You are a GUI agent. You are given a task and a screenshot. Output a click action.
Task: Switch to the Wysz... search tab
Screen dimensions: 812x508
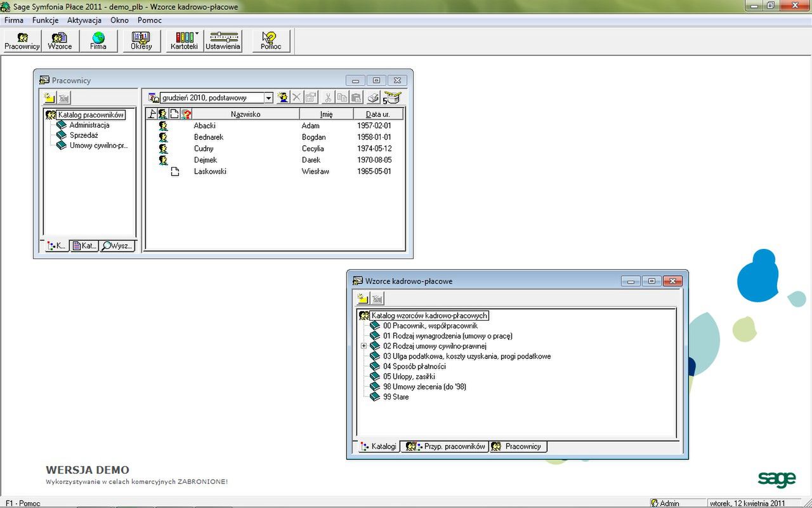(x=117, y=246)
